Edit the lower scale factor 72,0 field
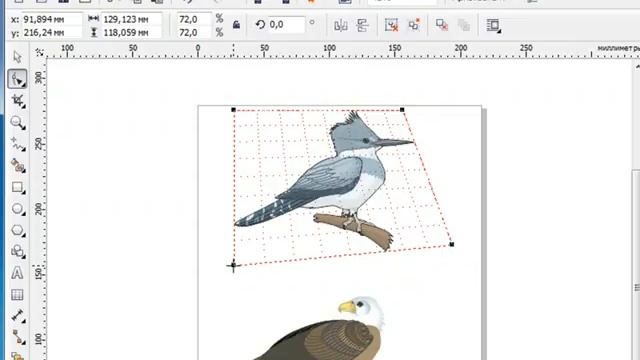The image size is (640, 360). (194, 32)
